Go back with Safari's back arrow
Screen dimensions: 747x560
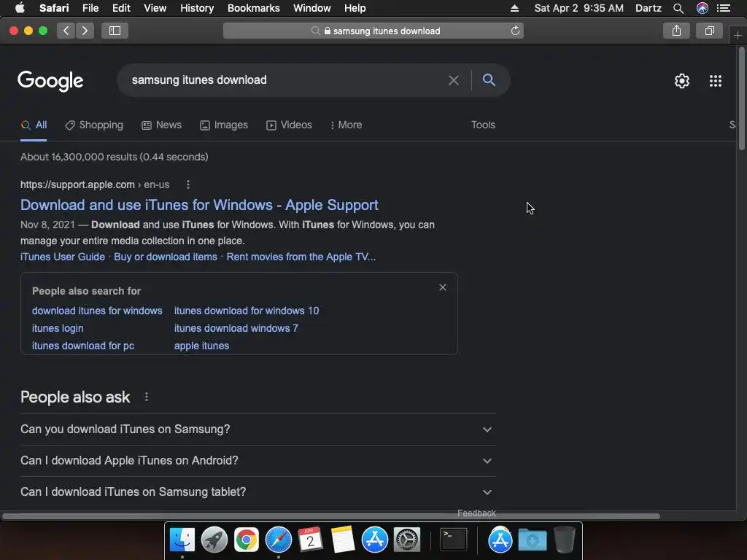point(66,31)
